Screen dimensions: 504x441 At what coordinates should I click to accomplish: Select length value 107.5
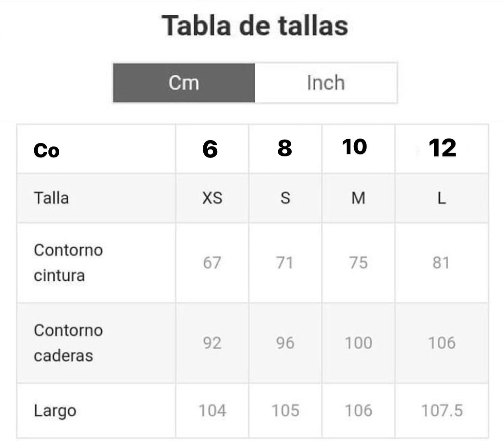pos(442,411)
